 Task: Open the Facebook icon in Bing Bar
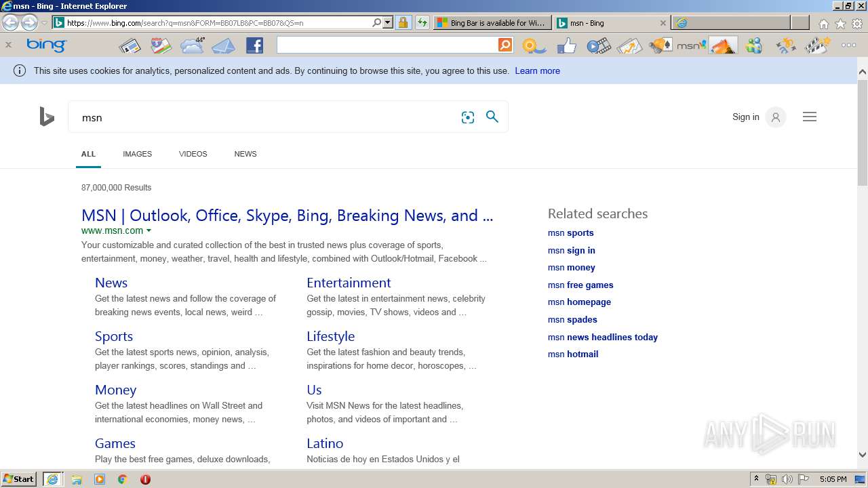pyautogui.click(x=254, y=46)
